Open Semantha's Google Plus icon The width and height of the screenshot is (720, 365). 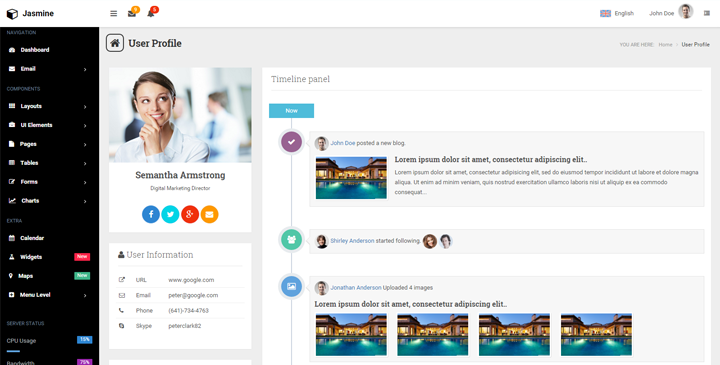point(190,214)
